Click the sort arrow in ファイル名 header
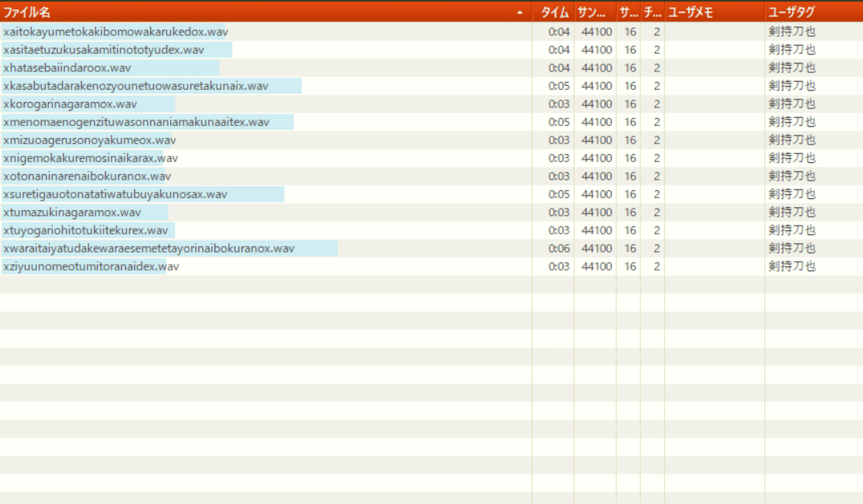The width and height of the screenshot is (863, 504). pos(519,12)
